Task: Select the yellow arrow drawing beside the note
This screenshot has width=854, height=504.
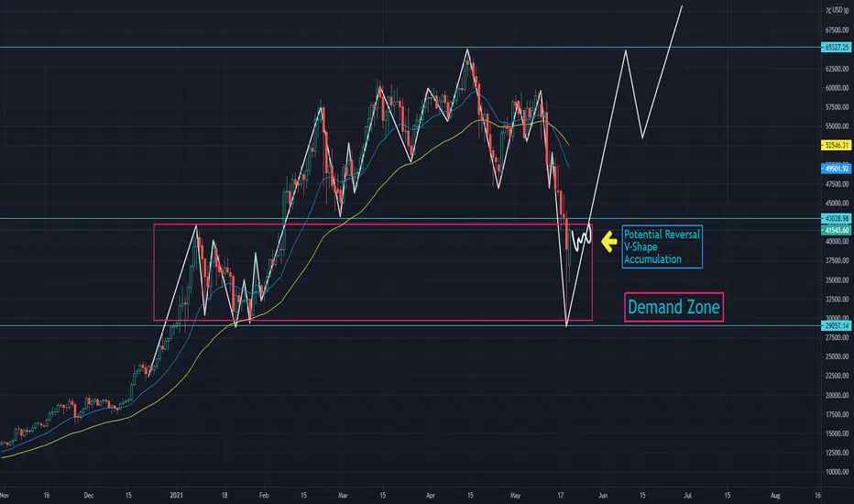Action: pos(608,241)
